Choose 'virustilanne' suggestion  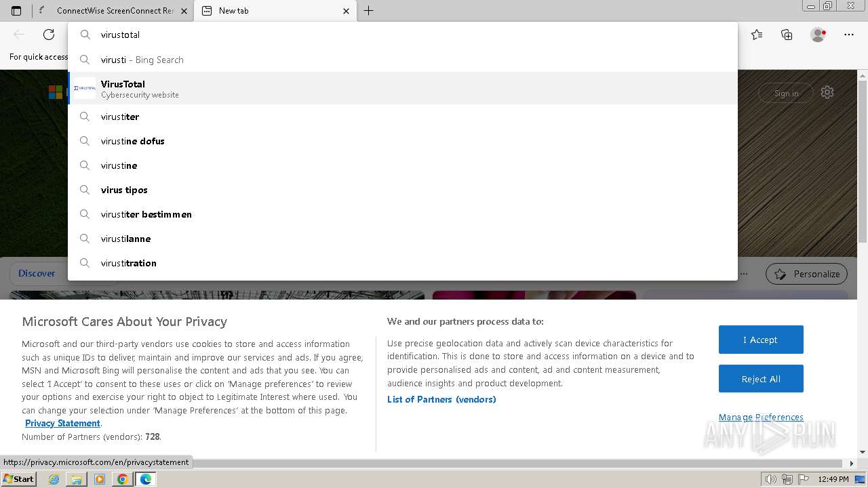pos(403,239)
